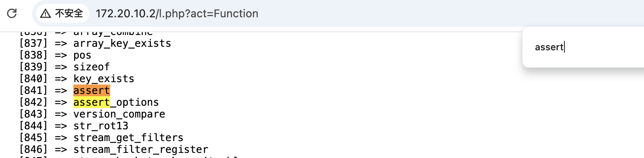Click the [837] array index

click(x=33, y=43)
